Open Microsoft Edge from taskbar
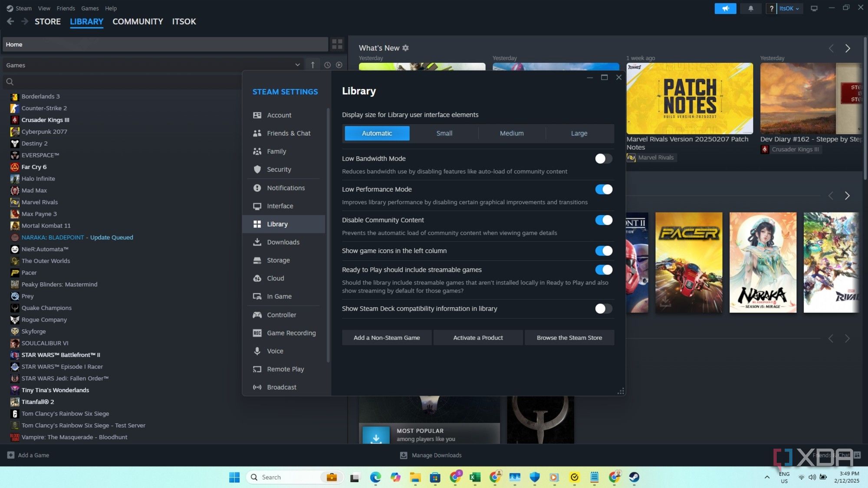This screenshot has height=488, width=868. pos(375,477)
